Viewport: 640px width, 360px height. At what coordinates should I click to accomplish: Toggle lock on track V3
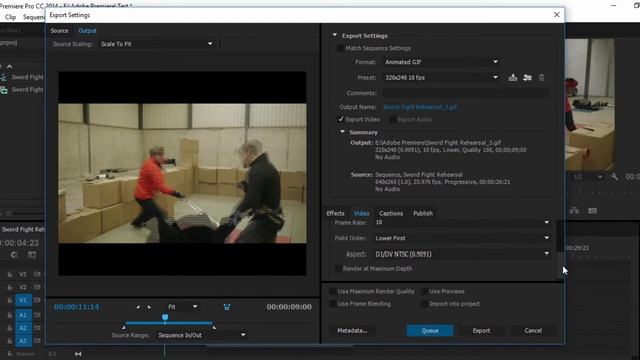pos(10,275)
